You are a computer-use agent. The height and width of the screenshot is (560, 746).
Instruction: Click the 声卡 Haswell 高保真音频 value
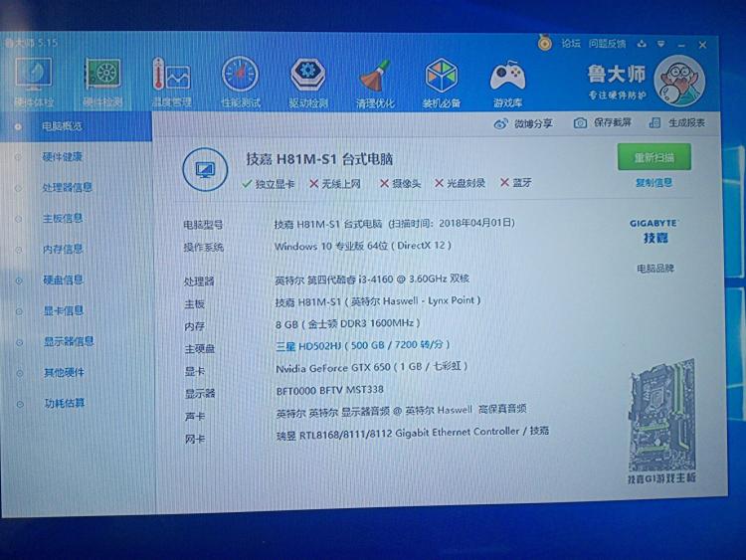(402, 411)
